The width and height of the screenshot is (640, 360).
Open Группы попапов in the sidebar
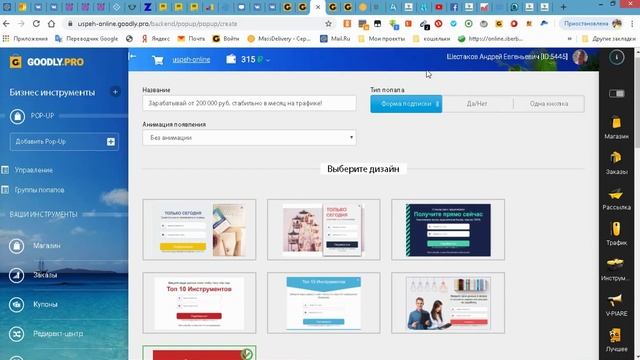(39, 190)
